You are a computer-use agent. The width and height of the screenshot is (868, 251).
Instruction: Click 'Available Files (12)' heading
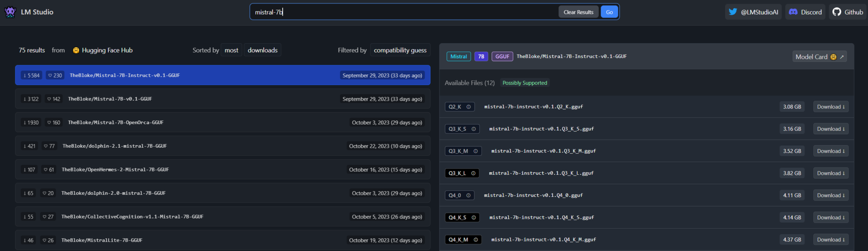click(x=470, y=83)
